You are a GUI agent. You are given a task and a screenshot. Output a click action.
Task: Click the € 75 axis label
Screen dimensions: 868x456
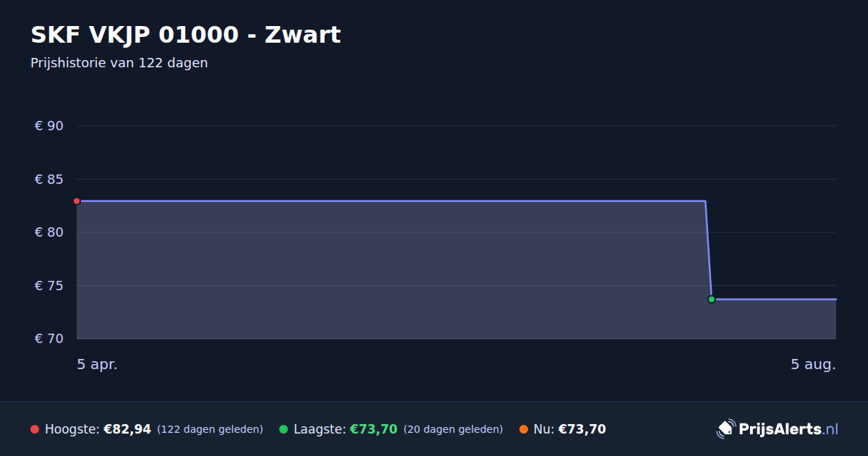pyautogui.click(x=49, y=286)
